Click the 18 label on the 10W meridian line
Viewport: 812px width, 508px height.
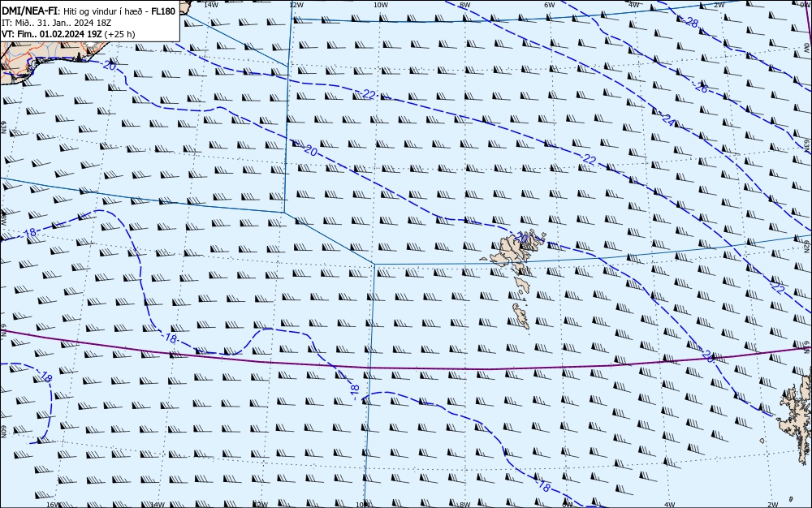(355, 390)
